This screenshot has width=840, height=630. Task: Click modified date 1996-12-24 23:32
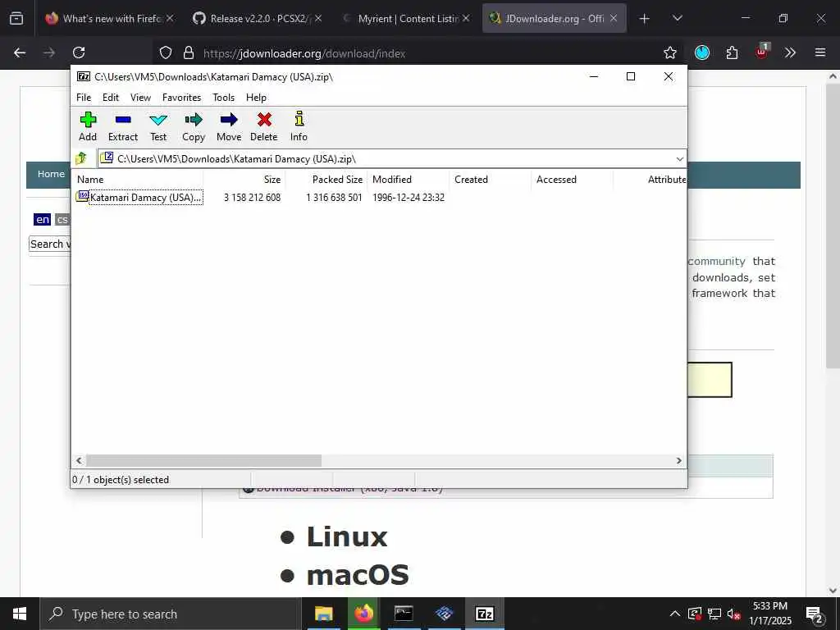tap(409, 197)
